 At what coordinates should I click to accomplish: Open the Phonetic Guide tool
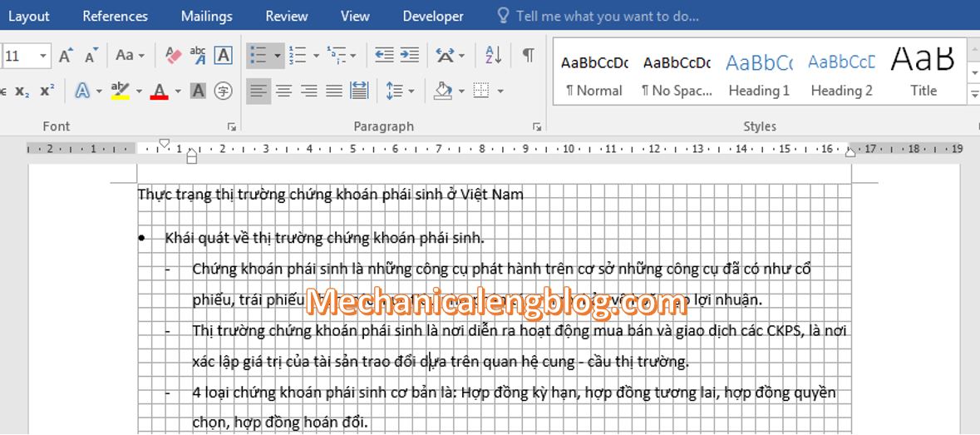tap(198, 56)
